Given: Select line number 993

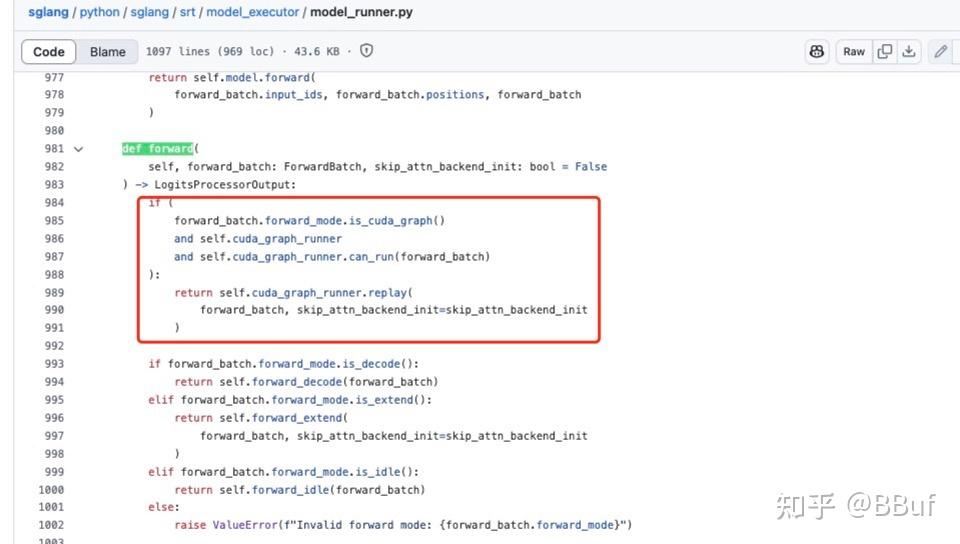Looking at the screenshot, I should pos(53,364).
